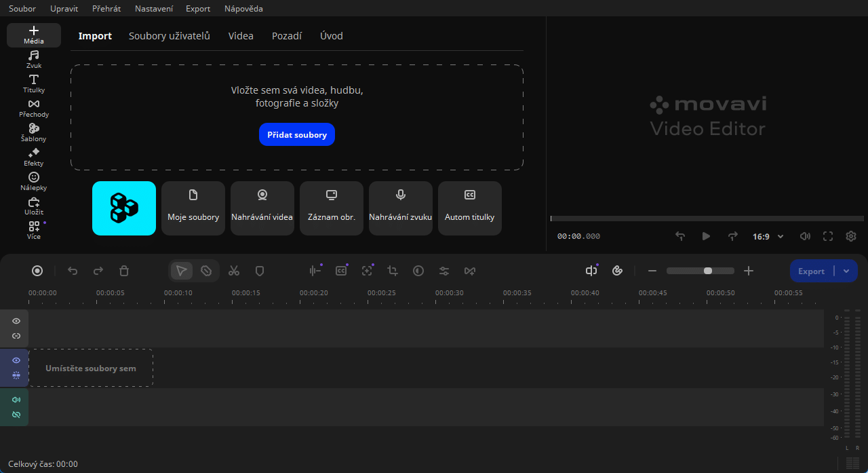Select the blade tool
This screenshot has width=868, height=473.
pos(206,271)
